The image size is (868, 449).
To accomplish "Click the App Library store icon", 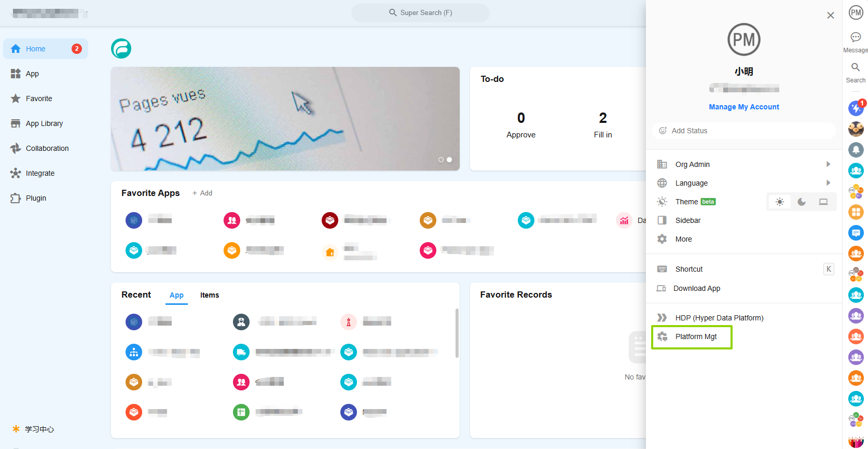I will [16, 123].
